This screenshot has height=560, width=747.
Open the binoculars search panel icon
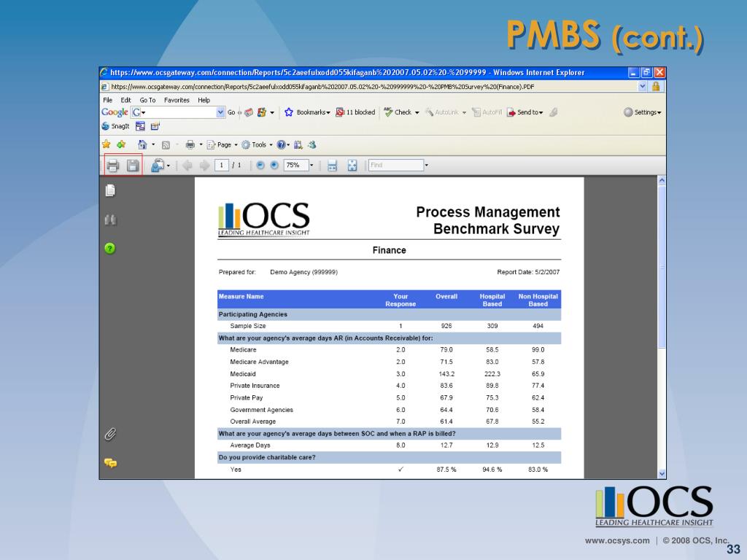[110, 219]
